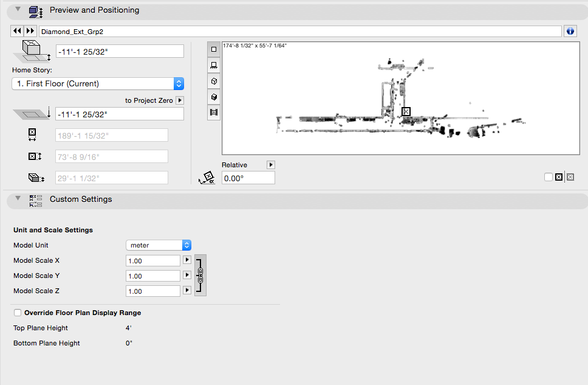This screenshot has width=588, height=385.
Task: Select the 3D wireframe preview mode
Action: pos(214,81)
